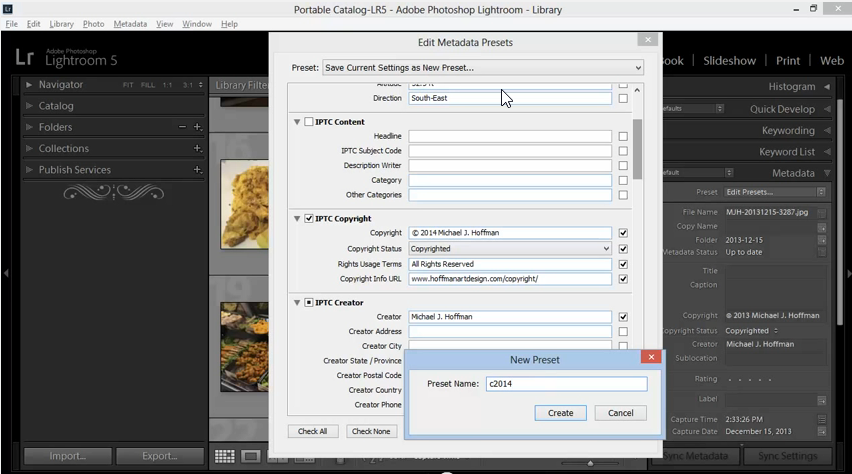The width and height of the screenshot is (852, 474).
Task: Click plus icon next to Publish Services
Action: tap(198, 170)
